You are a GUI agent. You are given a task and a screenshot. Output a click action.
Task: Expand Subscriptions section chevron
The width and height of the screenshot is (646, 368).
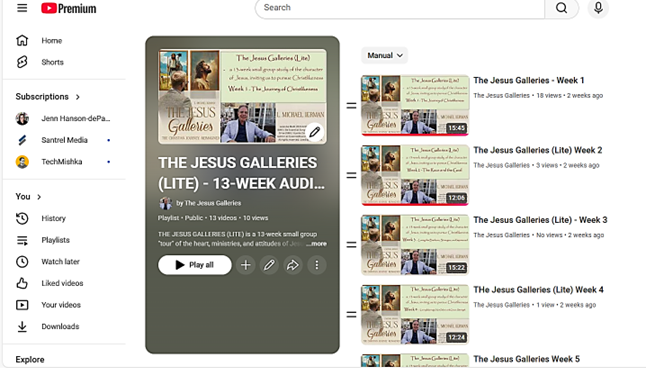[78, 97]
